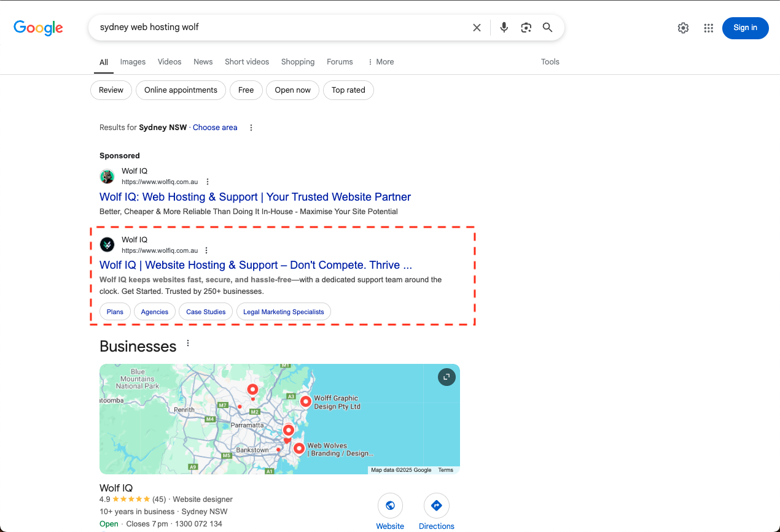
Task: Get Directions to Wolf IQ icon
Action: click(437, 506)
